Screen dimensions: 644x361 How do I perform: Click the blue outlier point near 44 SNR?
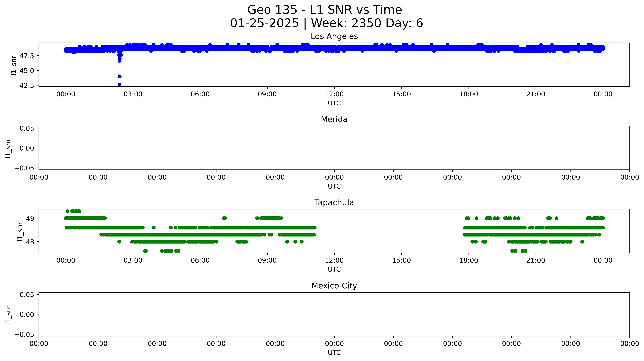[119, 76]
